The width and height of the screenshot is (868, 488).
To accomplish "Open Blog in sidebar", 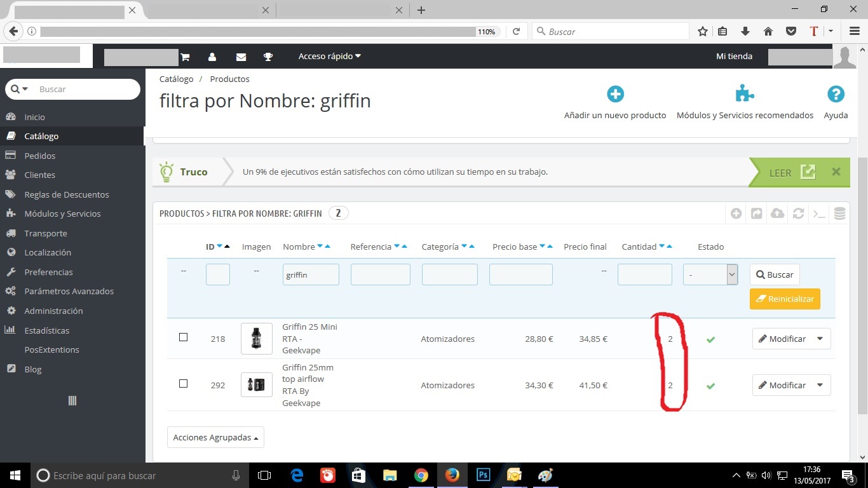I will pyautogui.click(x=32, y=369).
